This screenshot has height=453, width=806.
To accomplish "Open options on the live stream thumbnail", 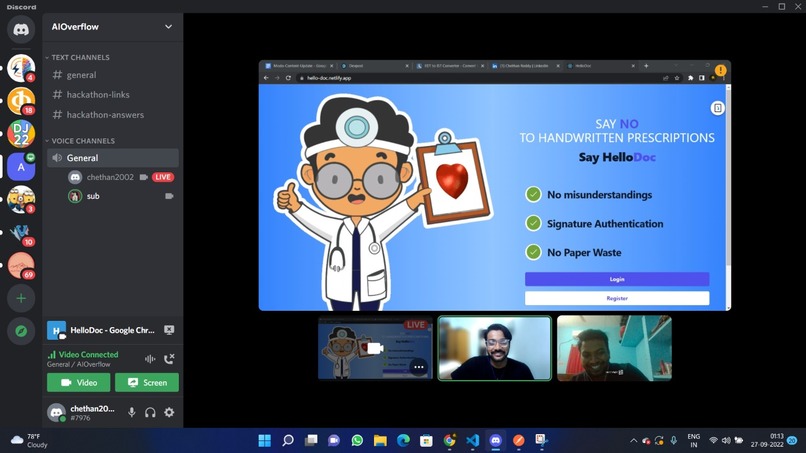I will (x=418, y=367).
